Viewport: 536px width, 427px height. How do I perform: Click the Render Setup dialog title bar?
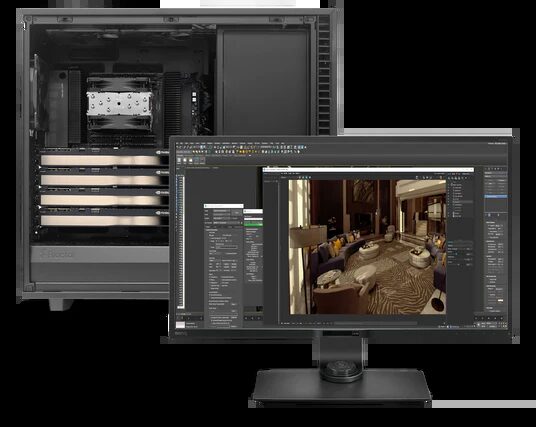pyautogui.click(x=224, y=206)
